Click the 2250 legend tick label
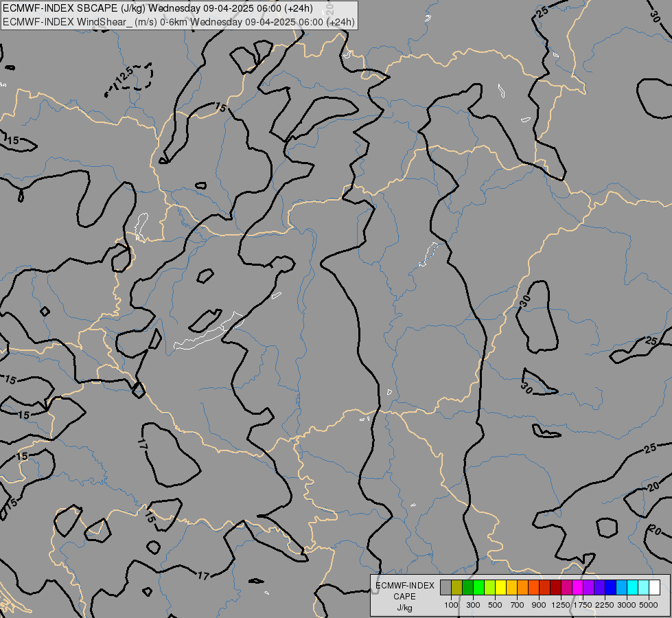672x618 pixels. pyautogui.click(x=605, y=605)
